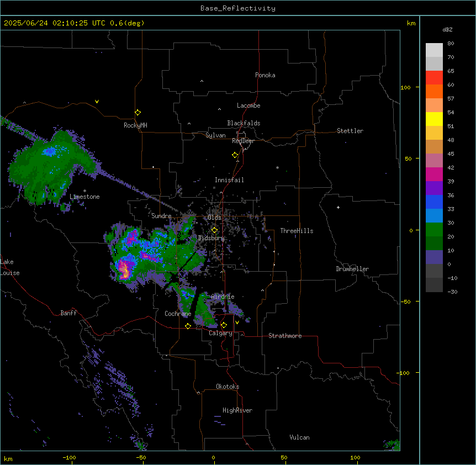Viewport: 476px width, 465px height.
Task: Click the Base_Reflectivity title text
Action: 238,8
